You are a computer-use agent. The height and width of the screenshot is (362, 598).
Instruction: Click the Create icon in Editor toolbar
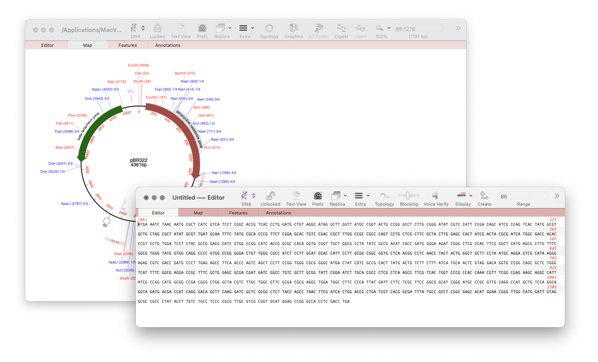coord(484,196)
